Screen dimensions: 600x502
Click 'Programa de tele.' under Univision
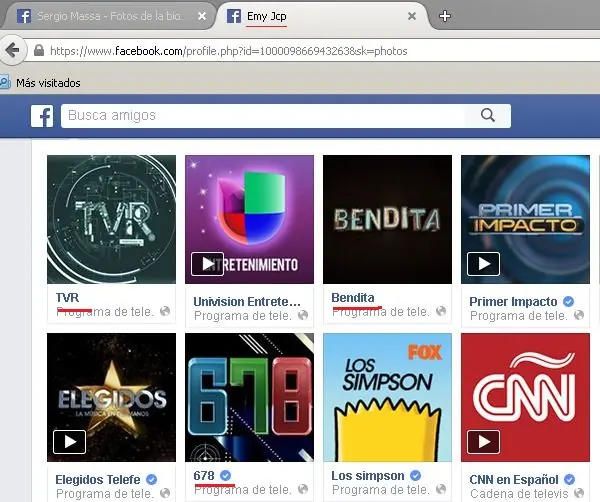coord(243,316)
